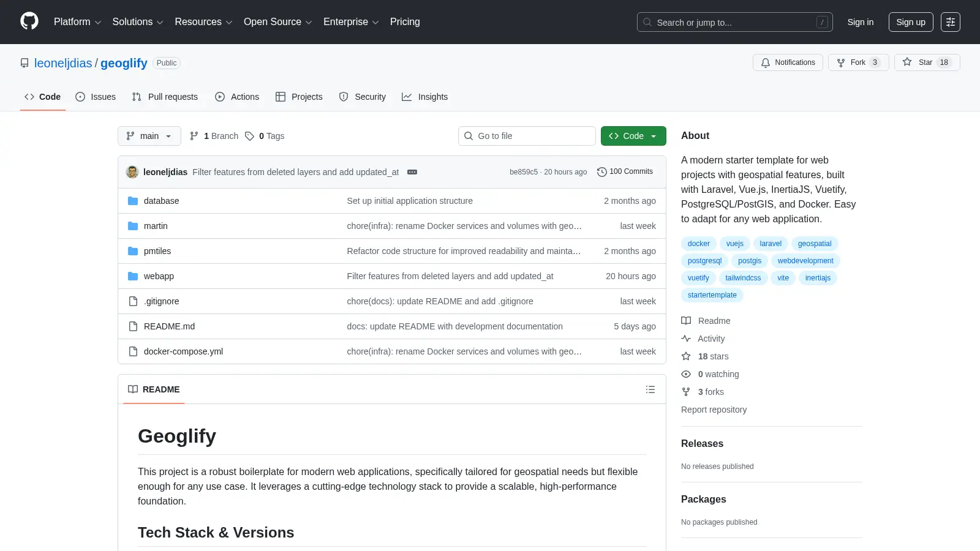Fork the repository
Image resolution: width=980 pixels, height=551 pixels.
858,62
